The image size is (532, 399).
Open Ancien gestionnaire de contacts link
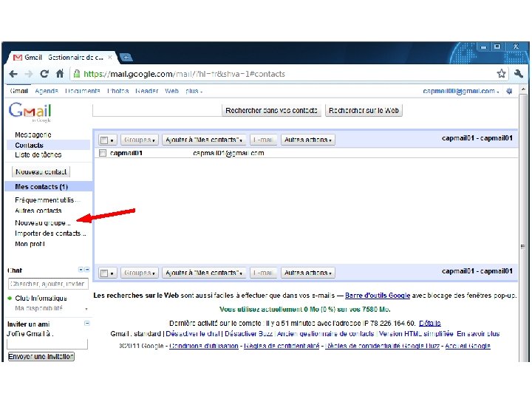point(325,334)
